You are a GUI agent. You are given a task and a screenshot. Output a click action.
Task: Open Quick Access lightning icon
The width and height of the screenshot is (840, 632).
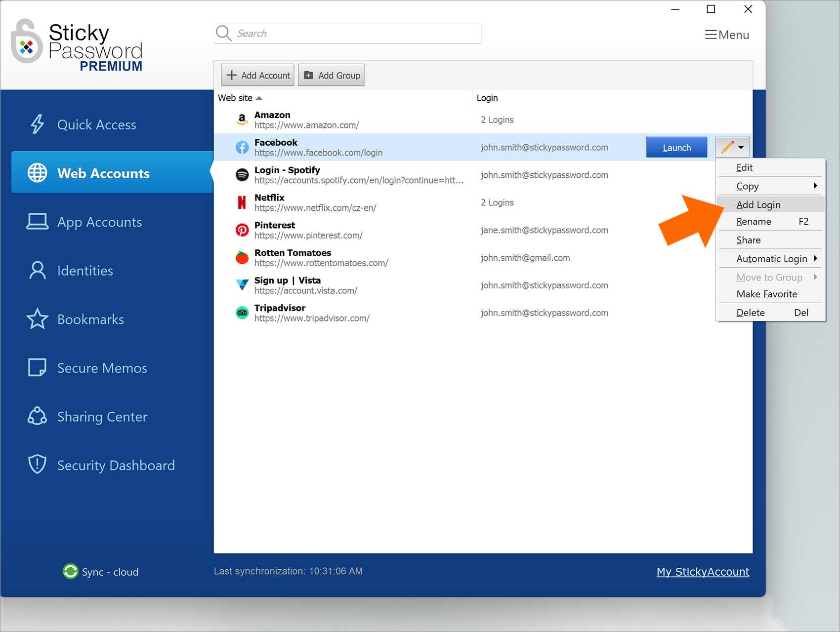(37, 124)
